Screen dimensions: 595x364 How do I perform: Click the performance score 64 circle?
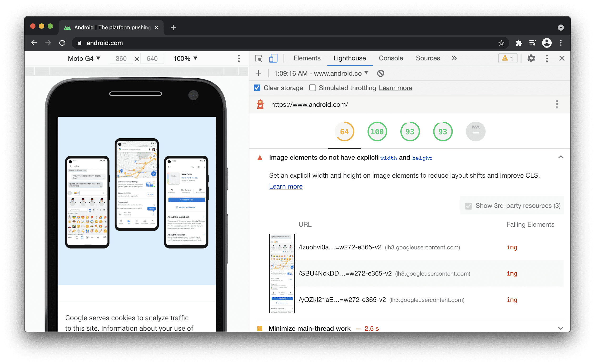tap(344, 131)
